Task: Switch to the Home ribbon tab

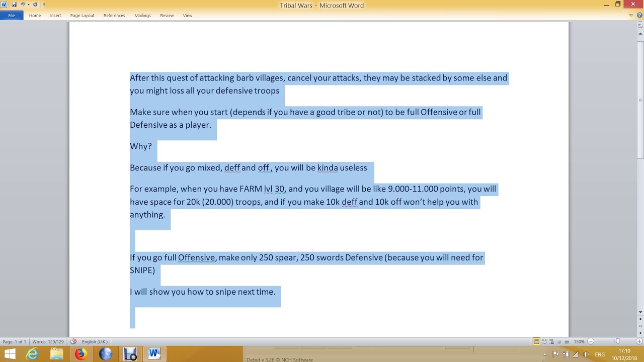Action: [x=35, y=16]
